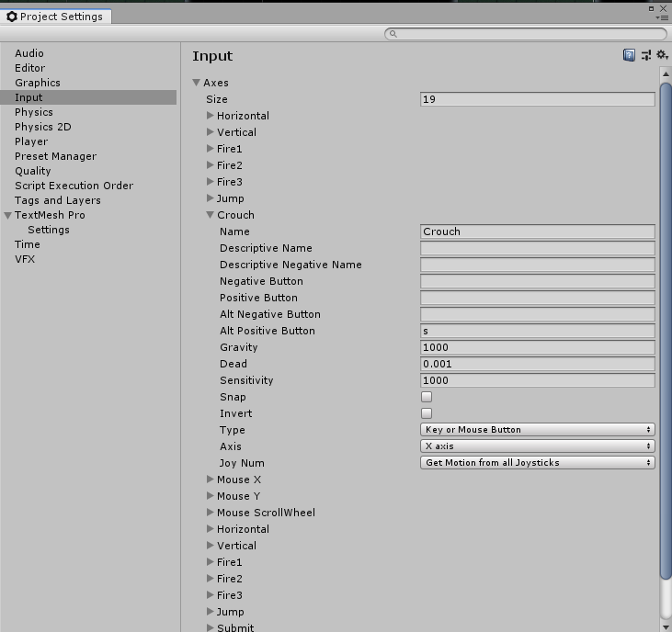Image resolution: width=672 pixels, height=632 pixels.
Task: Expand the Mouse X axis
Action: coord(210,480)
